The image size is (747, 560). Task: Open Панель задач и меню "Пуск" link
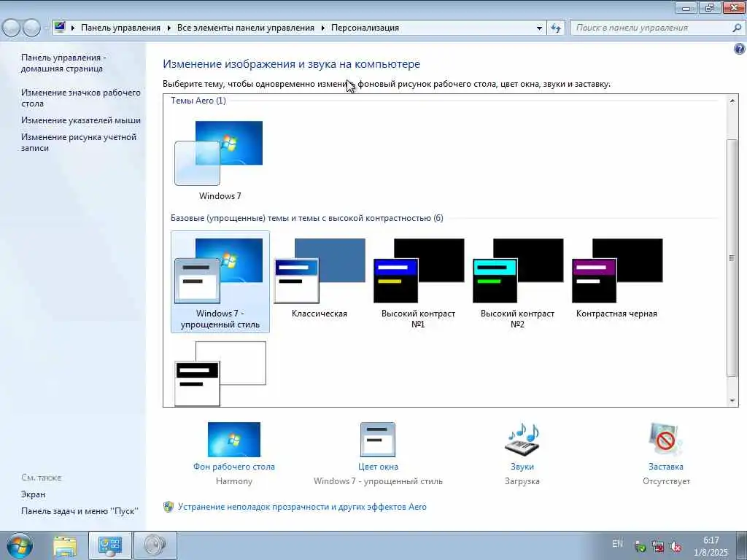(x=80, y=511)
